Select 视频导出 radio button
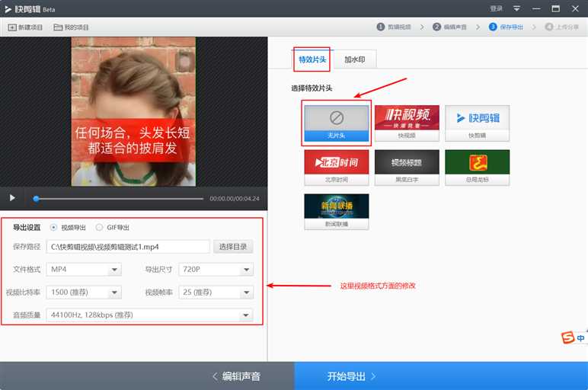 (x=53, y=227)
